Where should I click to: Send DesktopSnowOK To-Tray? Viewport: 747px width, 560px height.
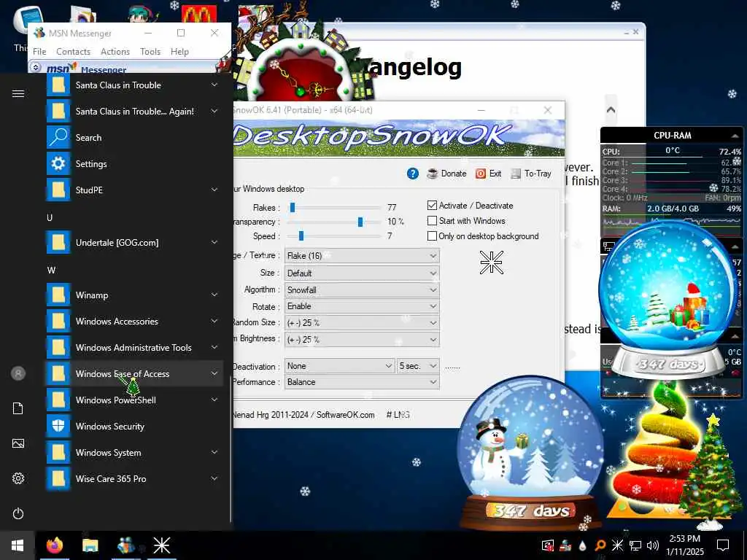pos(531,174)
